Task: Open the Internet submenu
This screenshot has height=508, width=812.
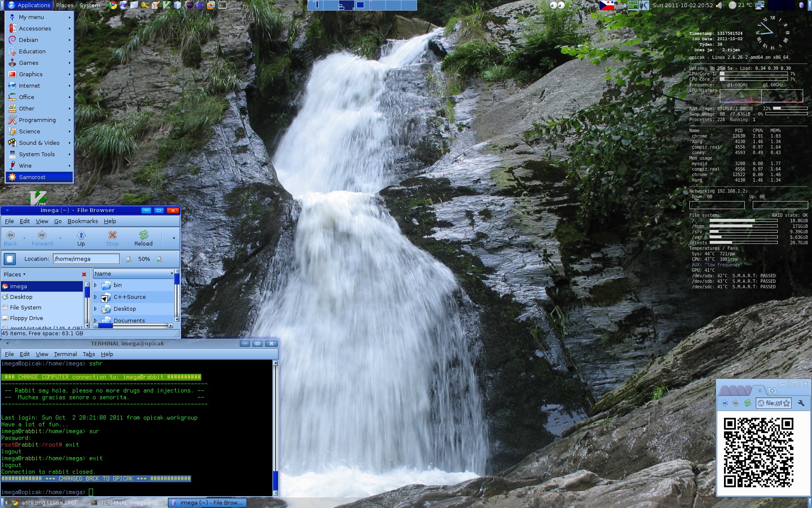Action: coord(39,86)
